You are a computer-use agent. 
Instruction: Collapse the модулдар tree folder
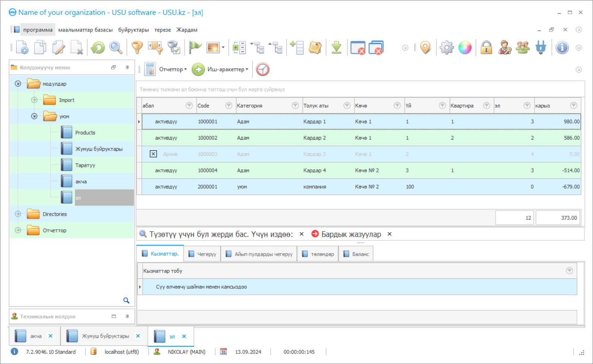coord(18,84)
